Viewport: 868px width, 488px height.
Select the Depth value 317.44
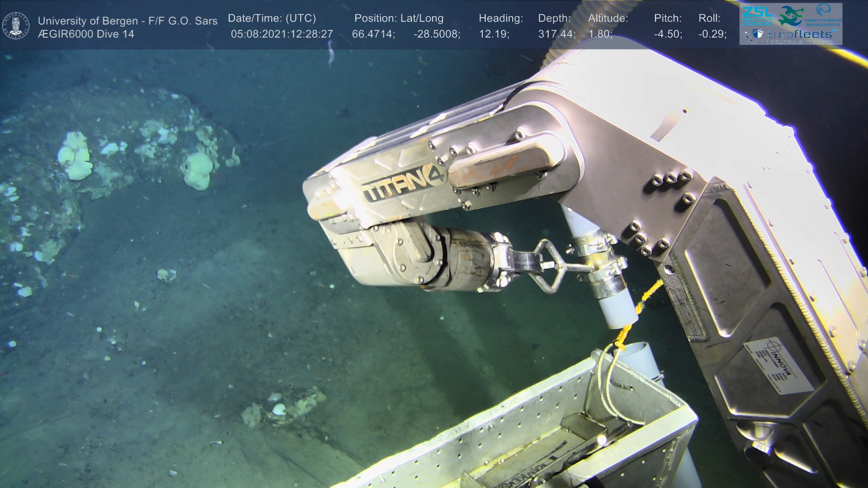tap(556, 34)
